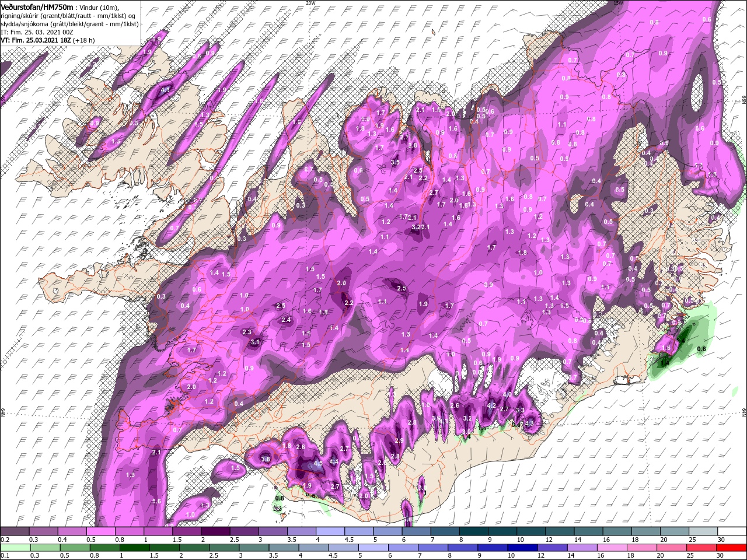Click the 4.2 value on the map

tap(491, 405)
